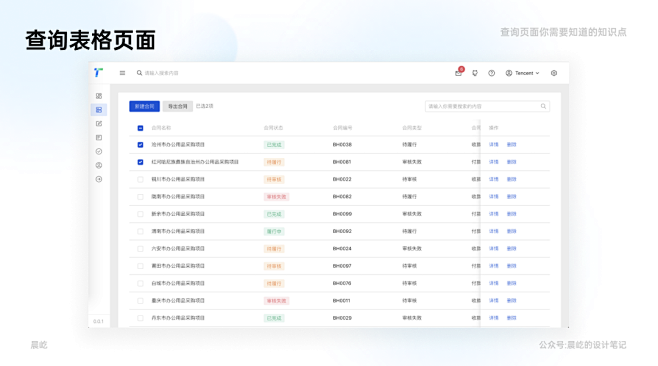Open the form edit pencil sidebar icon
The width and height of the screenshot is (658, 366).
(99, 124)
